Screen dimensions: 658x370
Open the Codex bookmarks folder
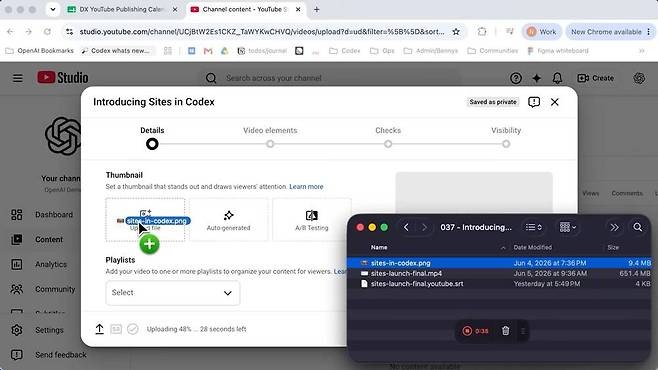345,51
